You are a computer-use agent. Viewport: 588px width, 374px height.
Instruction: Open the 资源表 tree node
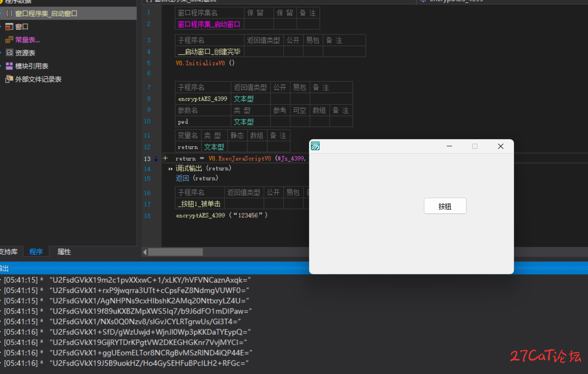[x=25, y=53]
